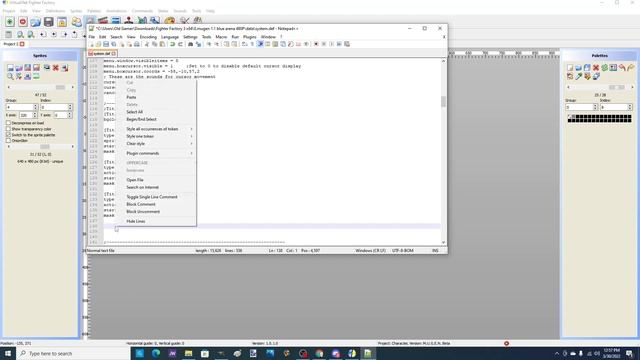Click the Windows 'Type here to search' box
This screenshot has width=640, height=360.
[x=73, y=353]
